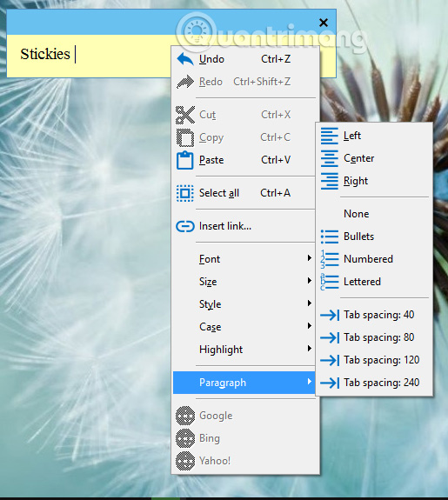Click the Tab spacing 40 arrow icon
The image size is (448, 500).
pos(330,315)
